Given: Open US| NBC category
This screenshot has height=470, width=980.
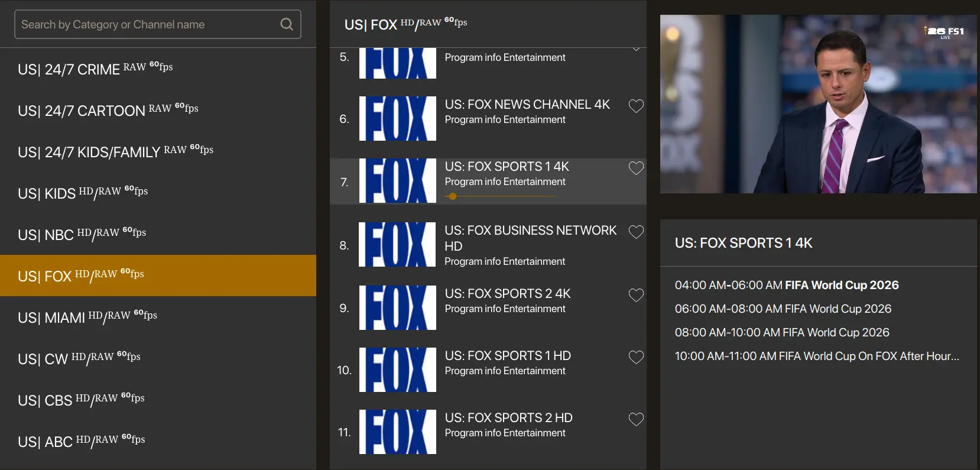Looking at the screenshot, I should coord(158,235).
